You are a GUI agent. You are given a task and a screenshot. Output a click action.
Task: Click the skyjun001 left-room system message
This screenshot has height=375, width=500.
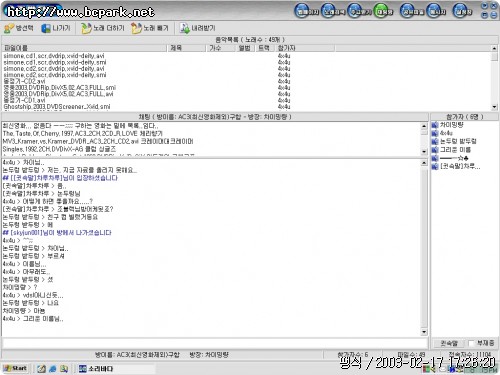(57, 233)
